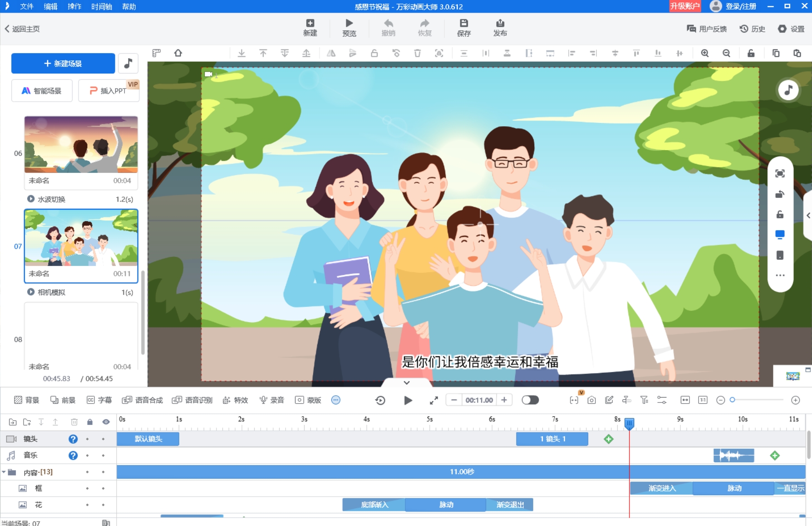
Task: Toggle the switch next to duration field
Action: tap(530, 400)
